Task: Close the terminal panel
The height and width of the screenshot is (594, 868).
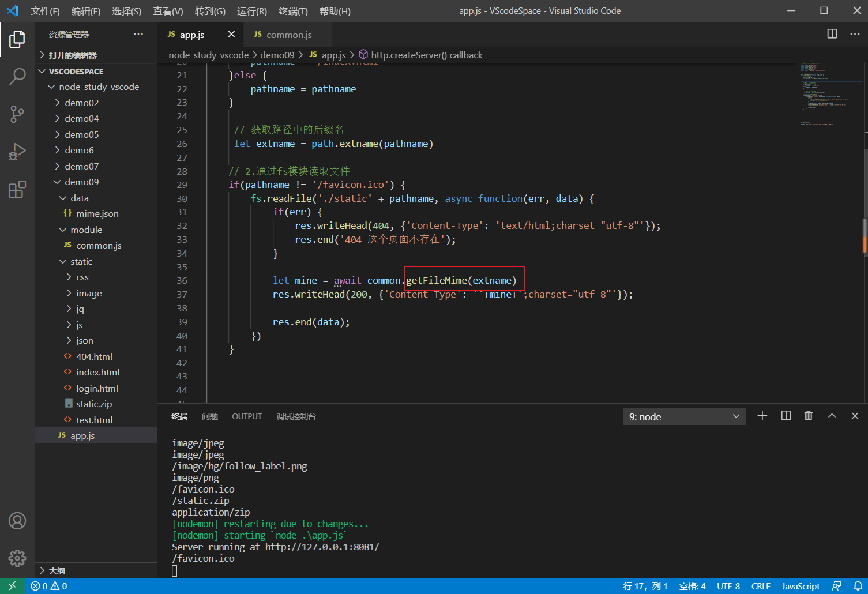Action: (x=855, y=416)
